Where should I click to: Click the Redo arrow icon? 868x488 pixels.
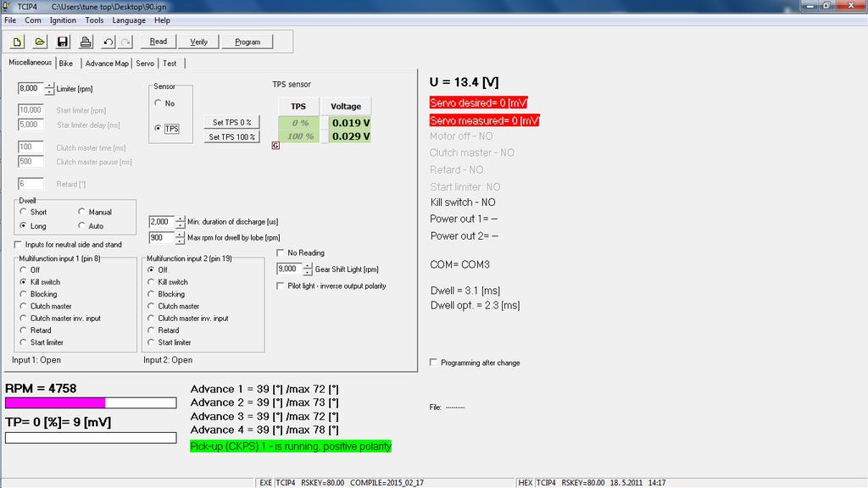pos(125,42)
